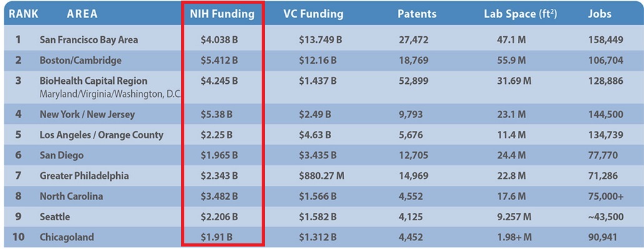Select North Carolina in the area list
Viewport: 644px width, 249px height.
tap(71, 196)
